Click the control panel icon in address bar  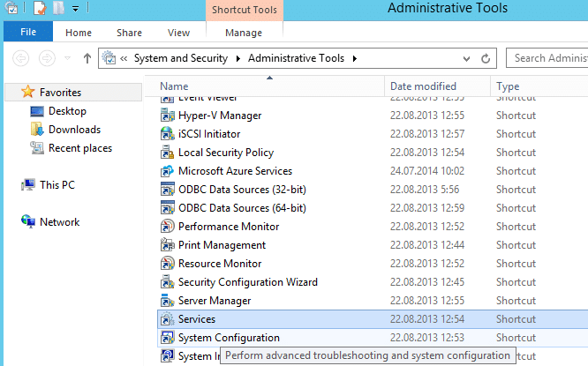coord(109,58)
